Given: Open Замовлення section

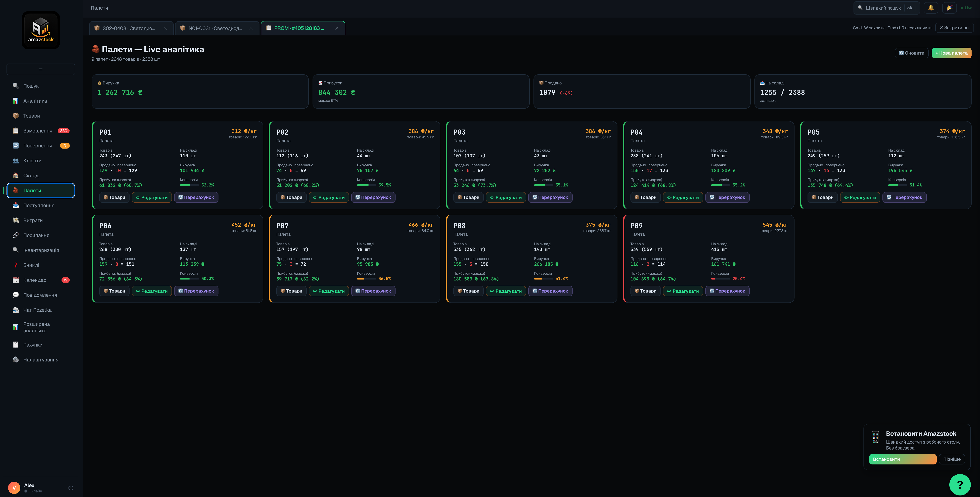Looking at the screenshot, I should click(x=41, y=131).
